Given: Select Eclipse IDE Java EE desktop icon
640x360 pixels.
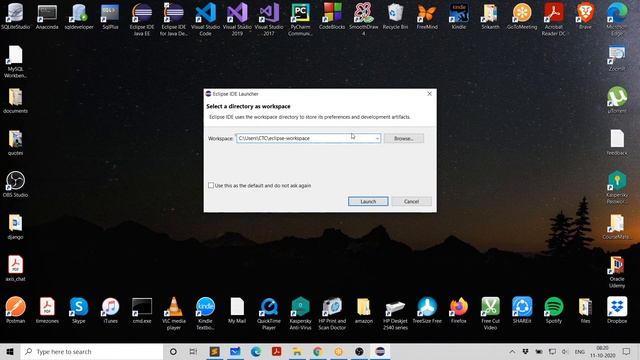Looking at the screenshot, I should (x=142, y=19).
